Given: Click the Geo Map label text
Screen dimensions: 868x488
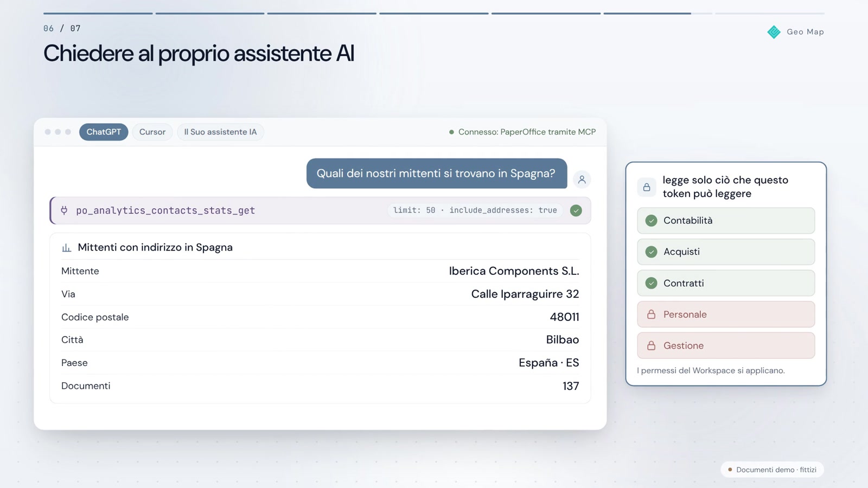Looking at the screenshot, I should click(805, 32).
